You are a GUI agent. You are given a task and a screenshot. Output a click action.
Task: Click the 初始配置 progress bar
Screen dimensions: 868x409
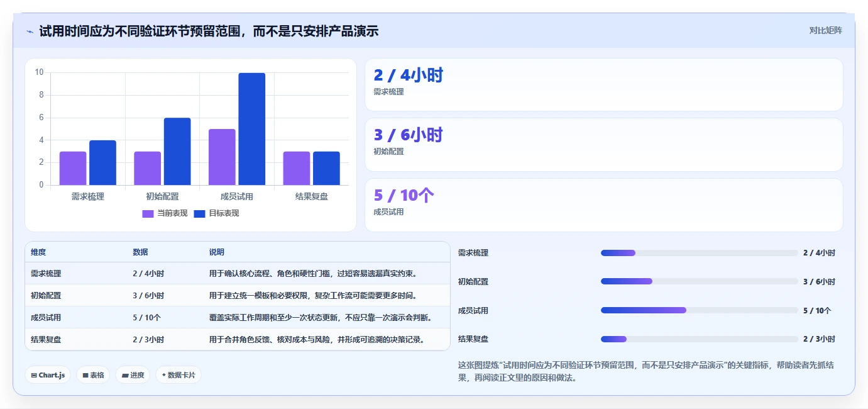[x=699, y=281]
